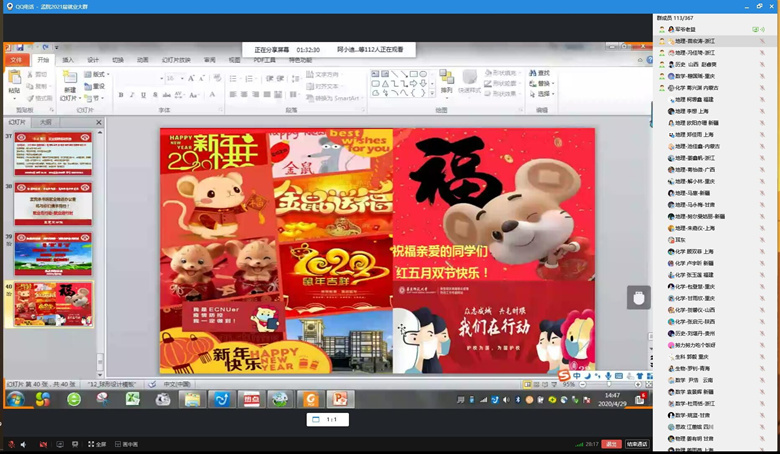The height and width of the screenshot is (454, 780).
Task: Open the character spacing AV dropdown
Action: [x=179, y=94]
